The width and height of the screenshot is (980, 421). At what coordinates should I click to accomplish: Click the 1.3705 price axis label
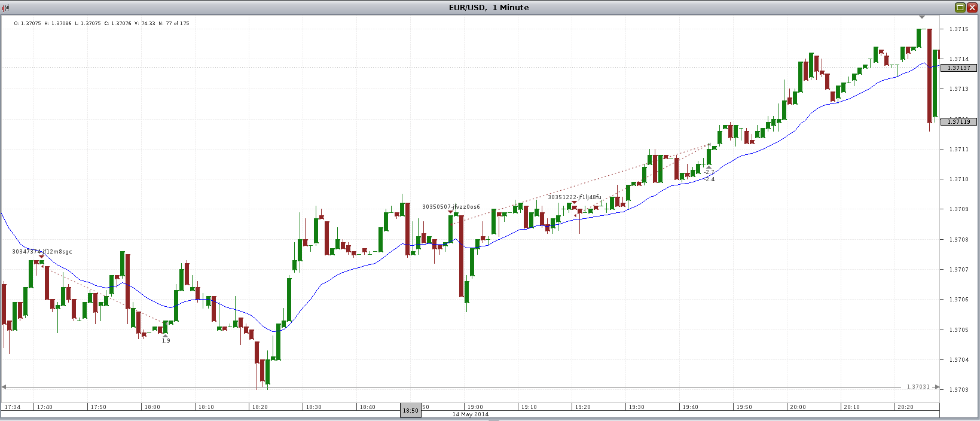pyautogui.click(x=958, y=330)
